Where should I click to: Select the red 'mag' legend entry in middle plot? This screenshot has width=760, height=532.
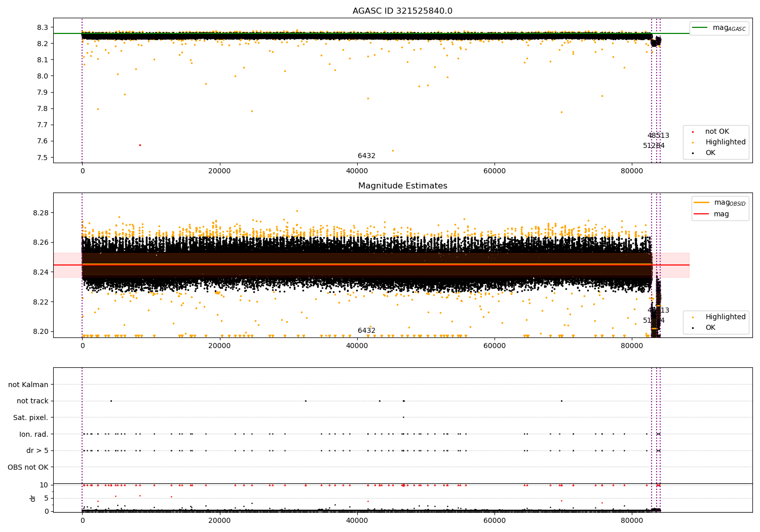721,214
